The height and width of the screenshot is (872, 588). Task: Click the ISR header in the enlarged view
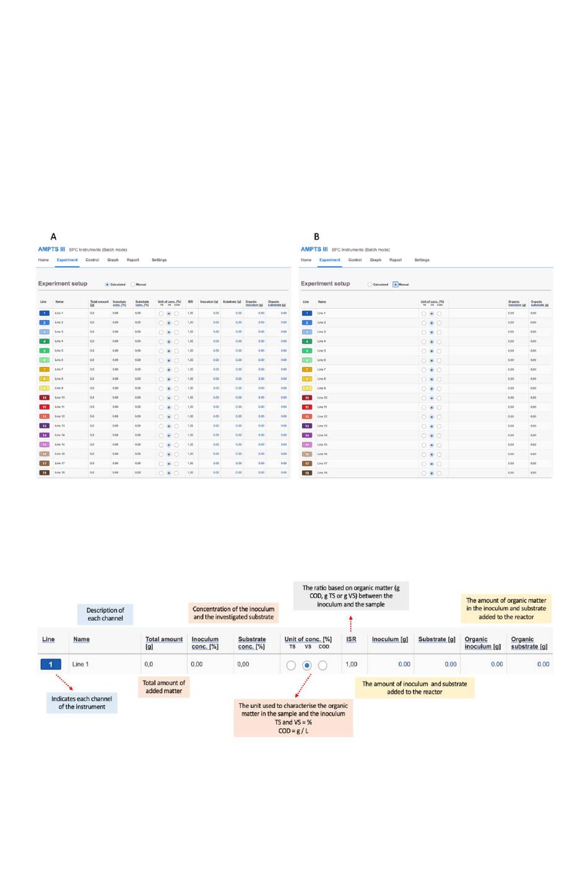(x=351, y=639)
